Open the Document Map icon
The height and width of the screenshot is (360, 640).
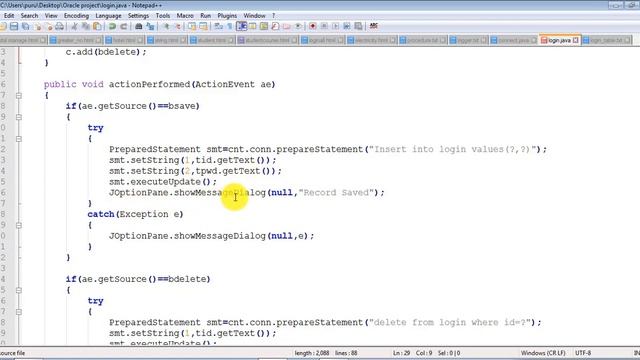(x=264, y=27)
